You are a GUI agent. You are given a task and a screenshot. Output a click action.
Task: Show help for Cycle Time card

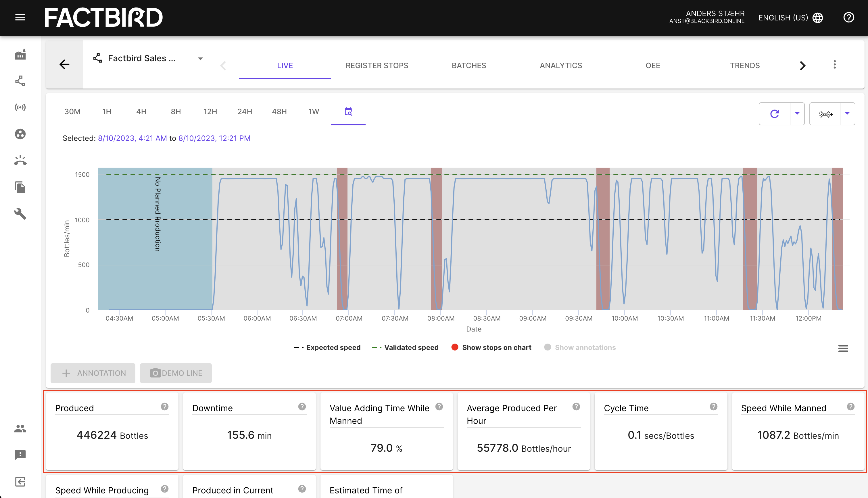pos(713,406)
